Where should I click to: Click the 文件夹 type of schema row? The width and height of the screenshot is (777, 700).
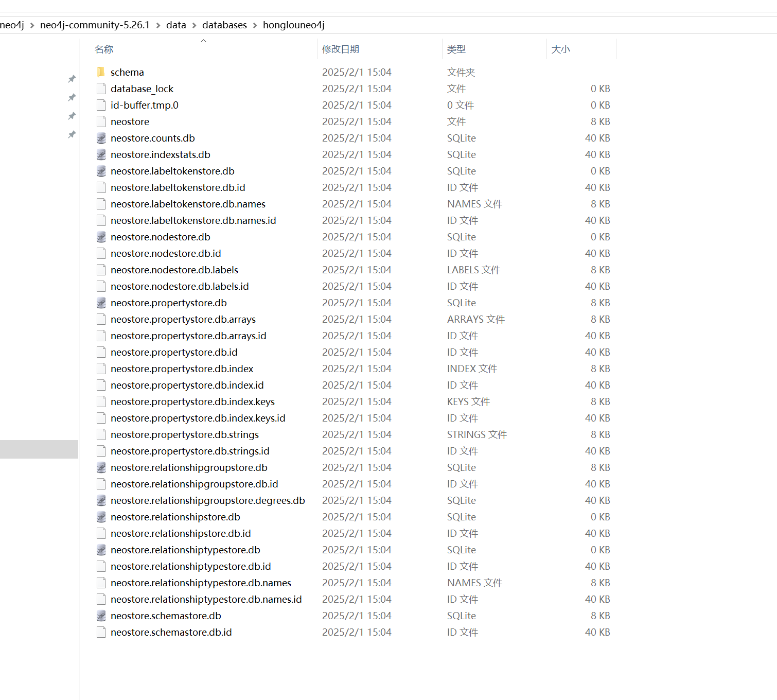pyautogui.click(x=461, y=72)
